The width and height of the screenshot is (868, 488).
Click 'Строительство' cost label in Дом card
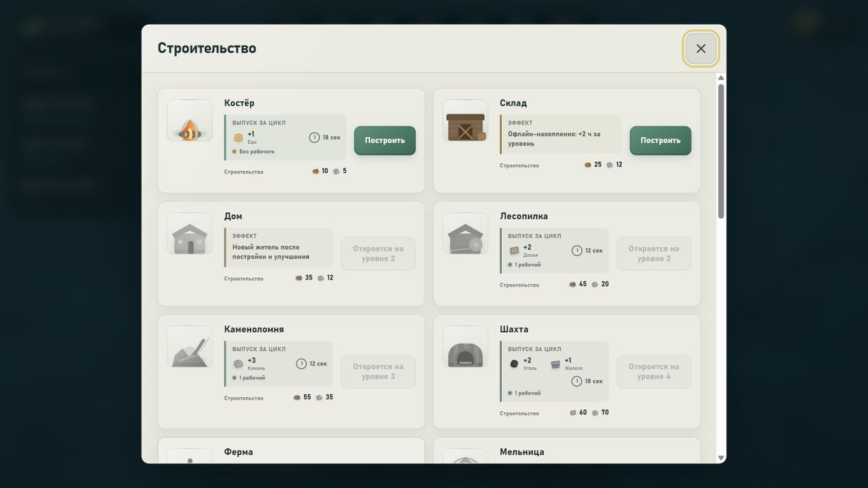coord(244,279)
